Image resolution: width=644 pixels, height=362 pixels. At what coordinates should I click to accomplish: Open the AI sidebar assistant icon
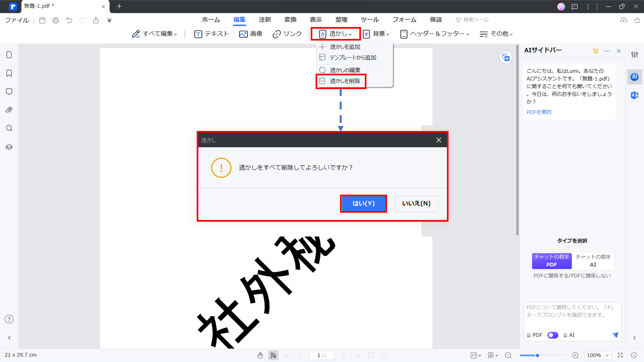tap(634, 77)
